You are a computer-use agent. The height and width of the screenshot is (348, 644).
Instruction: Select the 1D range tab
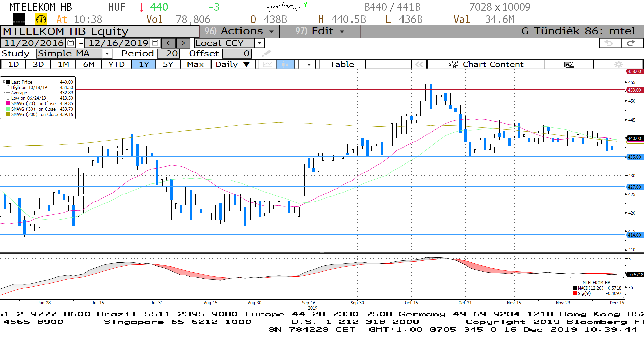coord(14,64)
